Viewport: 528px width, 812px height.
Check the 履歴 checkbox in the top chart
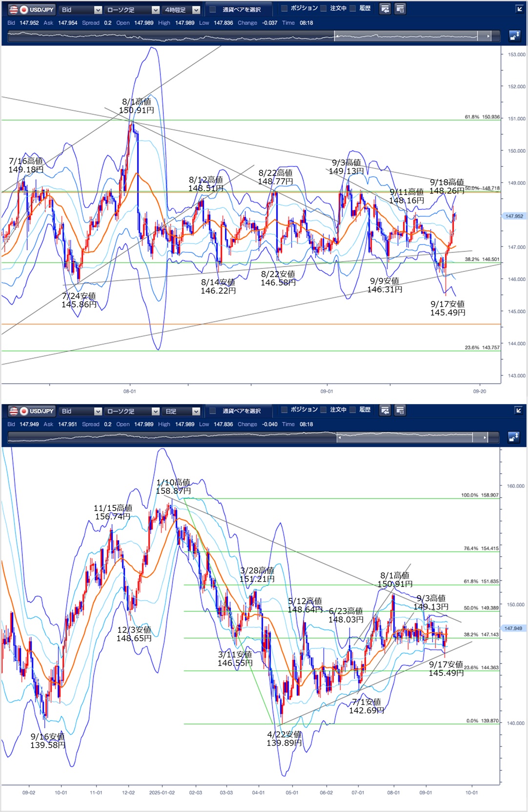click(x=353, y=8)
